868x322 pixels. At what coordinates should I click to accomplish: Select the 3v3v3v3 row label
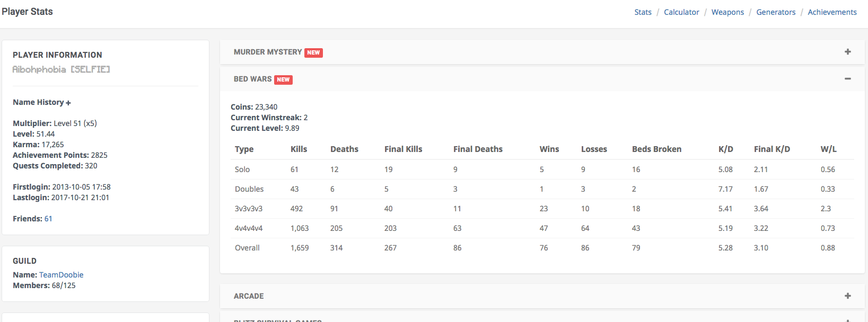pyautogui.click(x=249, y=209)
